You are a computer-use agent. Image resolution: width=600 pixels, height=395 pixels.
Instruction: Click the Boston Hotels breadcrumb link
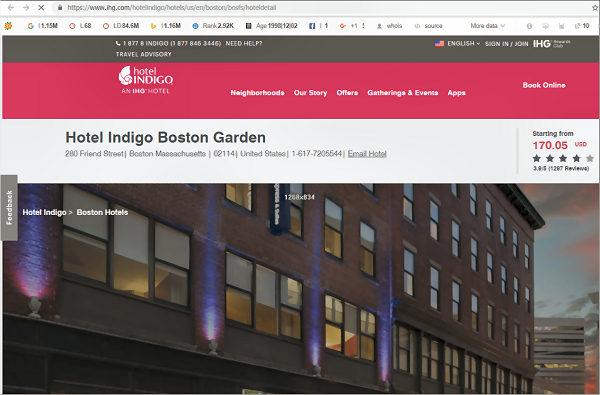click(102, 212)
